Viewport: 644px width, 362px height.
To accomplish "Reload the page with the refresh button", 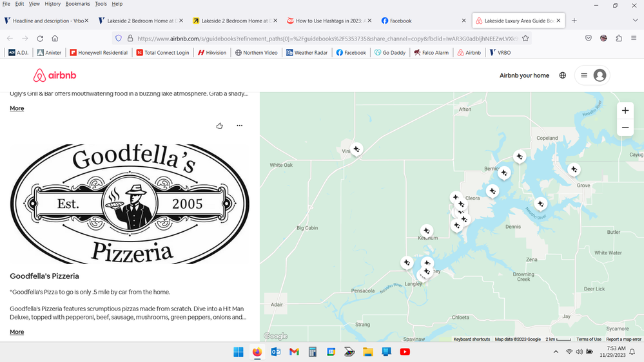I will point(40,38).
